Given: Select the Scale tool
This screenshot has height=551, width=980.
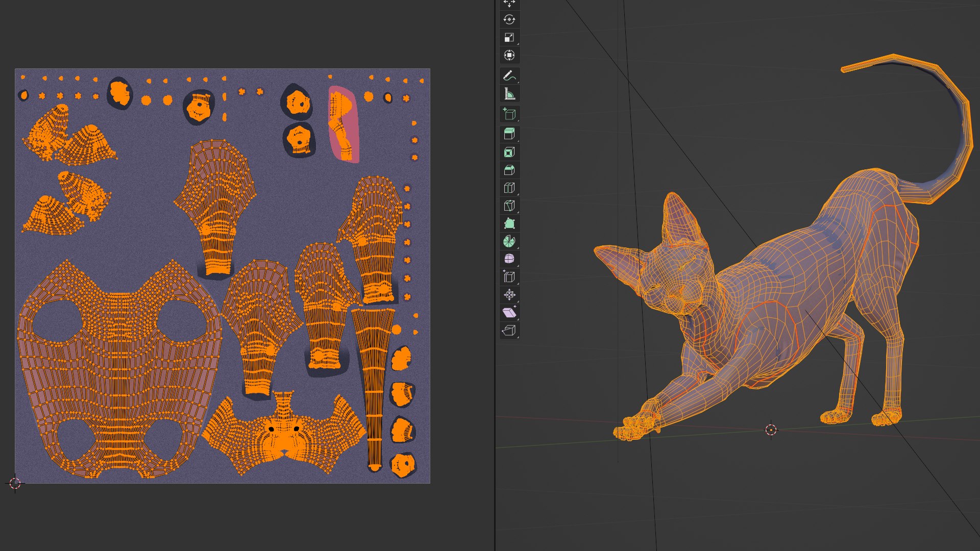Looking at the screenshot, I should [x=509, y=37].
